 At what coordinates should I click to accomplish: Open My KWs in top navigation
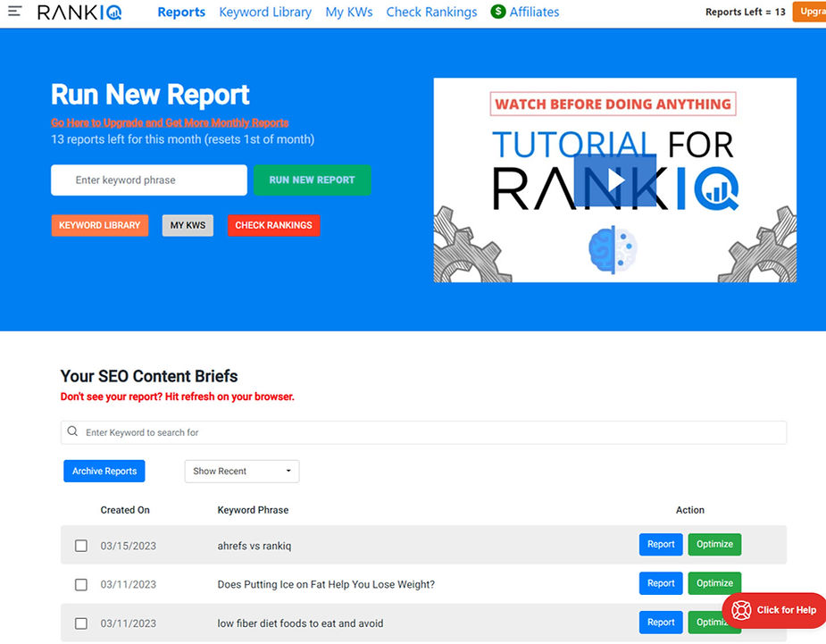tap(349, 13)
